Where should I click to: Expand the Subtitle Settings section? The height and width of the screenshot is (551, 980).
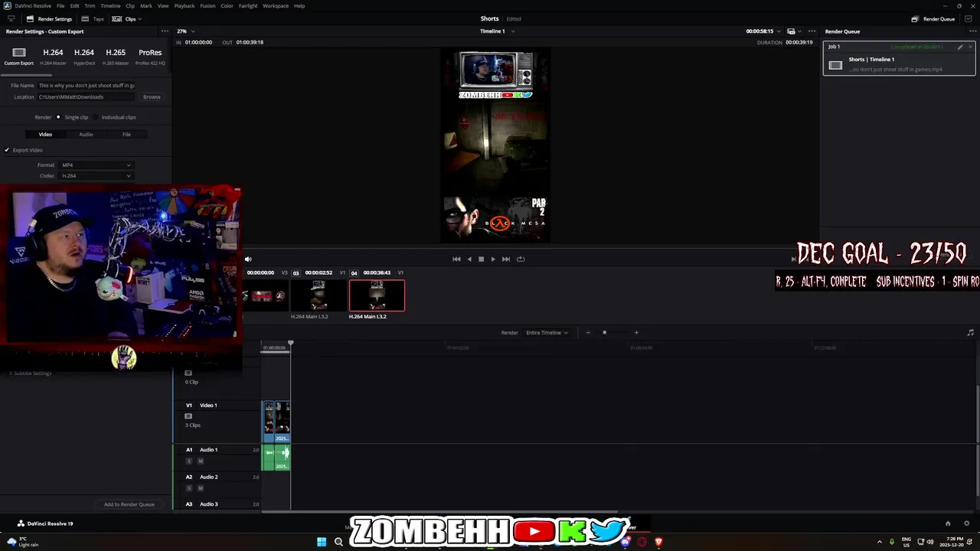[x=30, y=373]
